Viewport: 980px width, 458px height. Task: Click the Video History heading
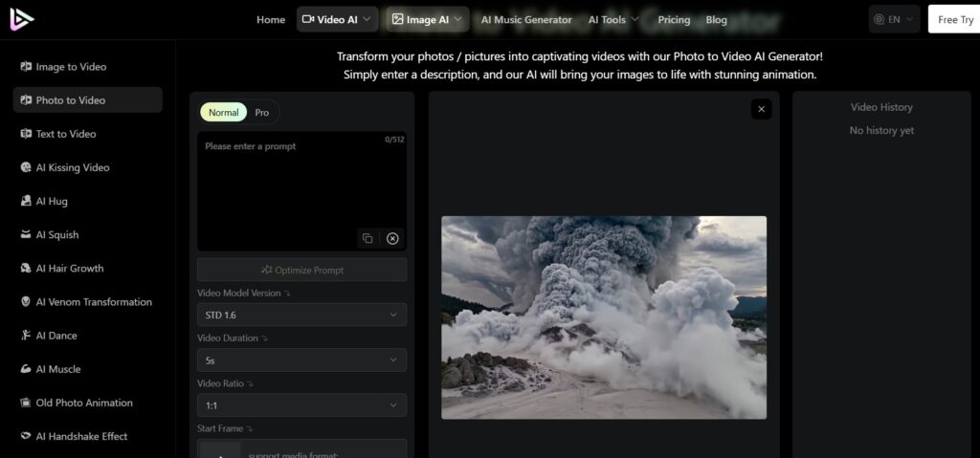(x=881, y=107)
